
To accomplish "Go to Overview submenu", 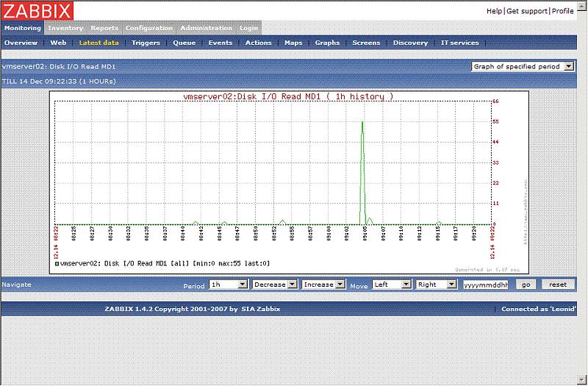I will (21, 43).
